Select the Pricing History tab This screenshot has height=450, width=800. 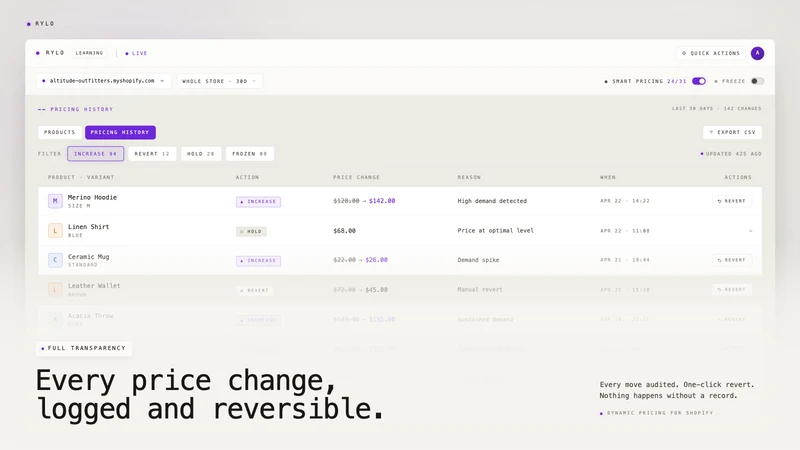point(120,132)
